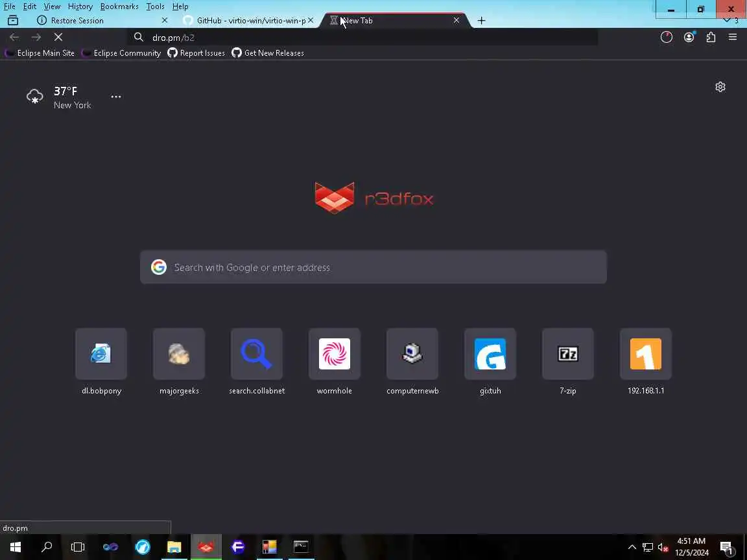The width and height of the screenshot is (747, 560).
Task: Open the View menu
Action: pos(52,6)
